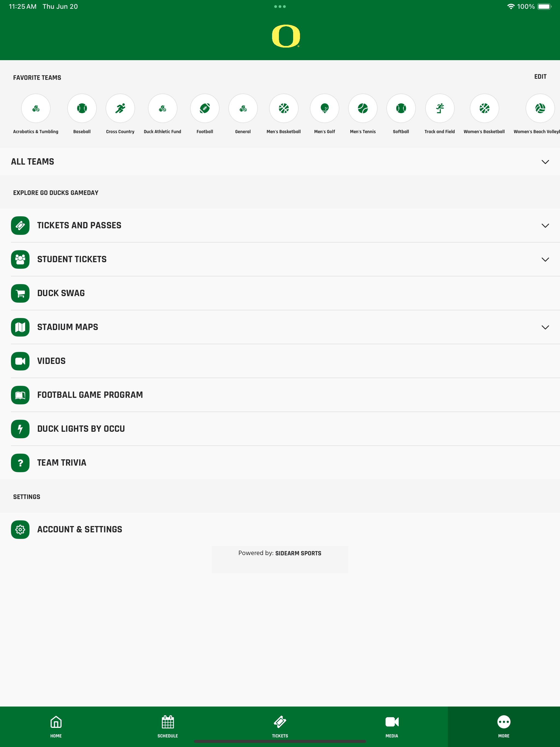
Task: Open Women's Basketball team icon
Action: [484, 108]
